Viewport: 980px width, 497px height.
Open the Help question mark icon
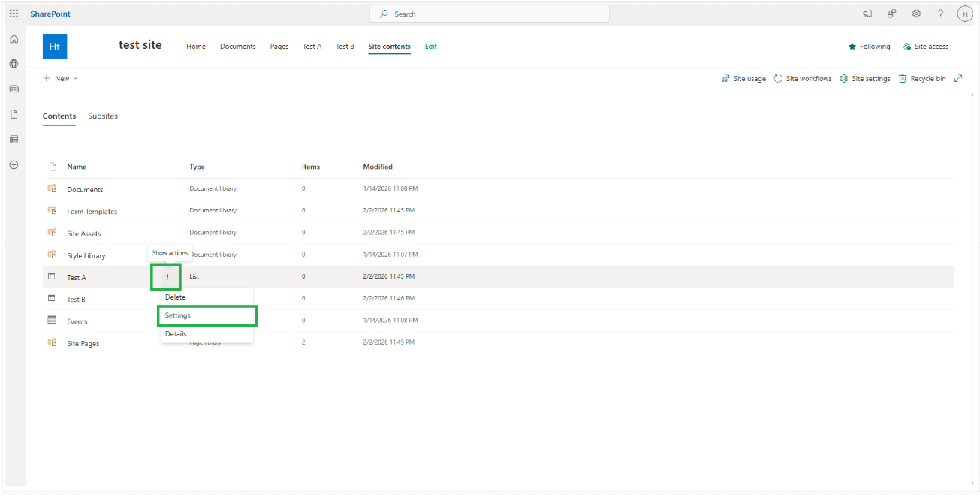(940, 14)
